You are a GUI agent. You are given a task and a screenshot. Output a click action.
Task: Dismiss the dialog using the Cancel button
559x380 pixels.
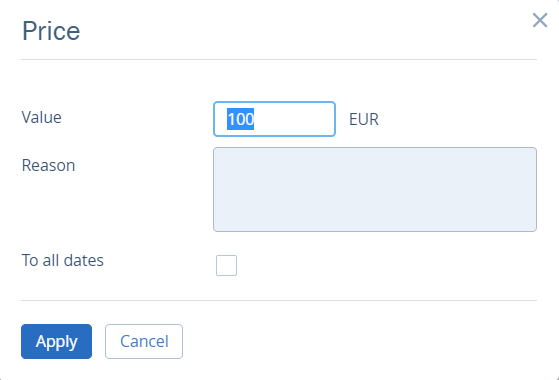pos(144,341)
